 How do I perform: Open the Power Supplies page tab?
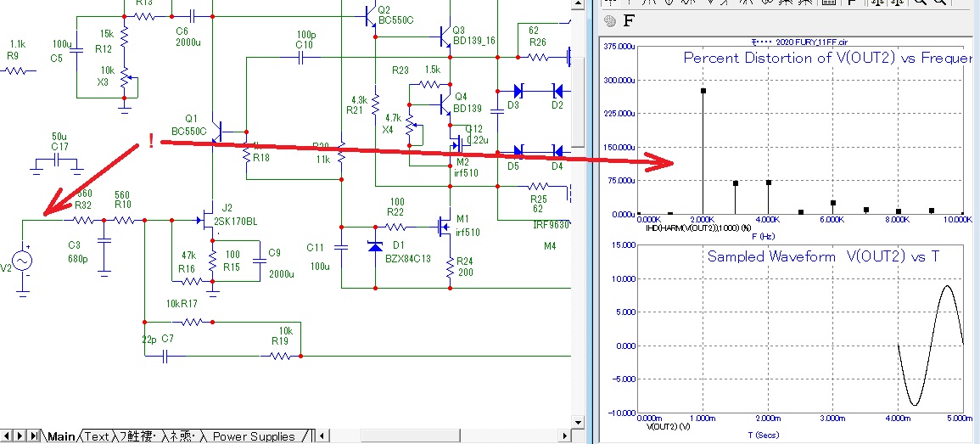(254, 436)
